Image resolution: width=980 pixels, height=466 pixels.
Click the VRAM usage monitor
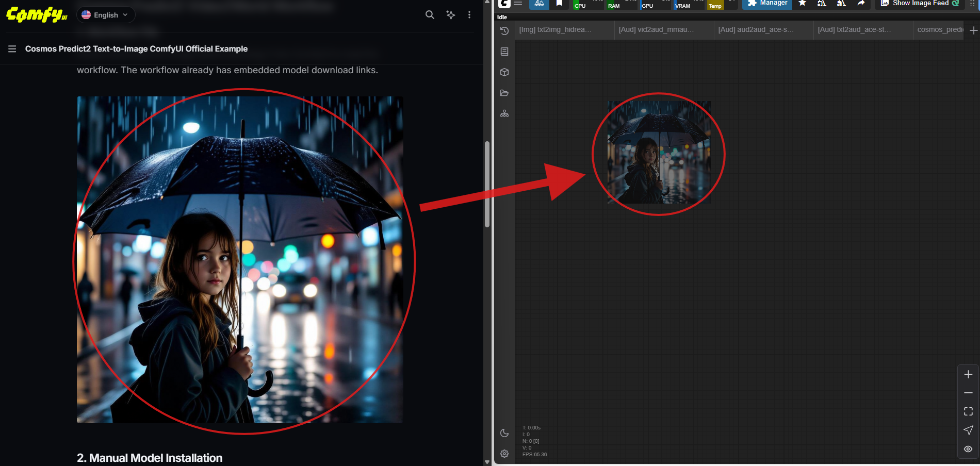689,5
